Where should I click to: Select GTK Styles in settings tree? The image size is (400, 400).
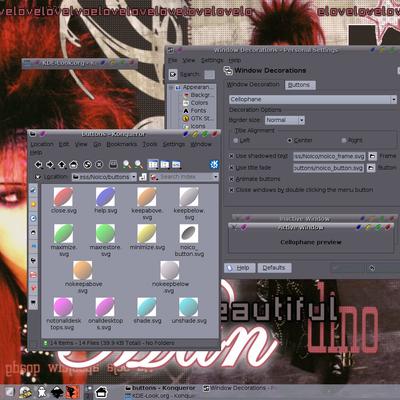pyautogui.click(x=198, y=118)
